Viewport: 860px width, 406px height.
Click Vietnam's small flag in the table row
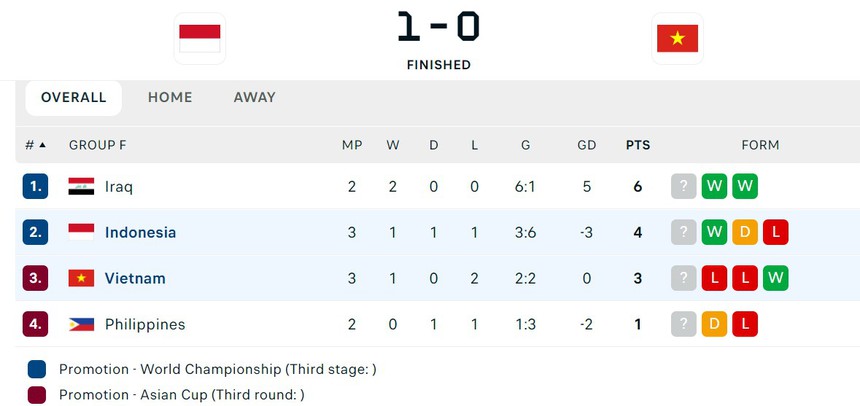tap(81, 278)
